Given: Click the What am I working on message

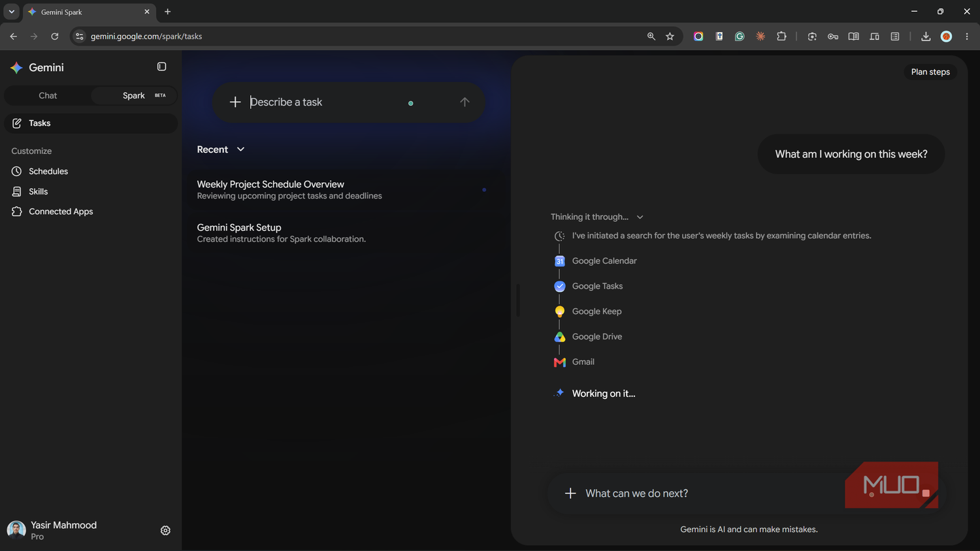Looking at the screenshot, I should (x=851, y=154).
